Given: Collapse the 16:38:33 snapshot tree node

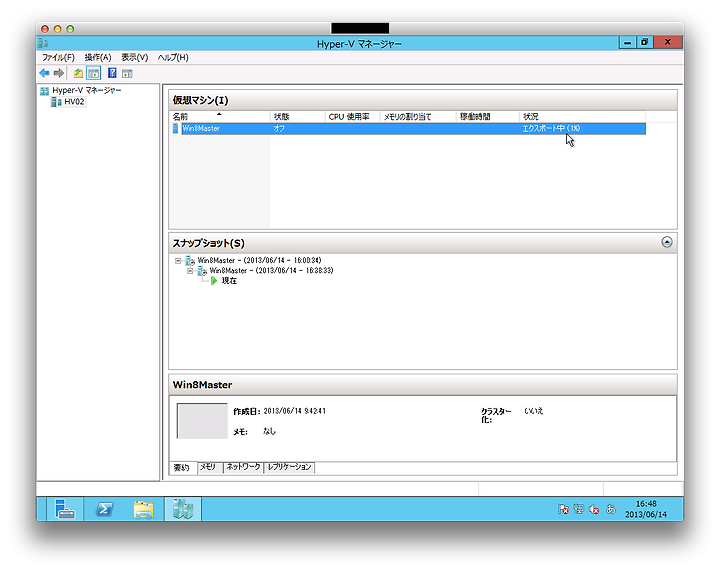Looking at the screenshot, I should coord(190,271).
